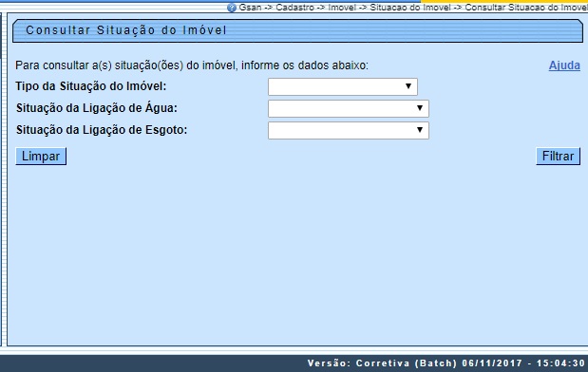Click the Limpar button
This screenshot has width=588, height=372.
41,157
